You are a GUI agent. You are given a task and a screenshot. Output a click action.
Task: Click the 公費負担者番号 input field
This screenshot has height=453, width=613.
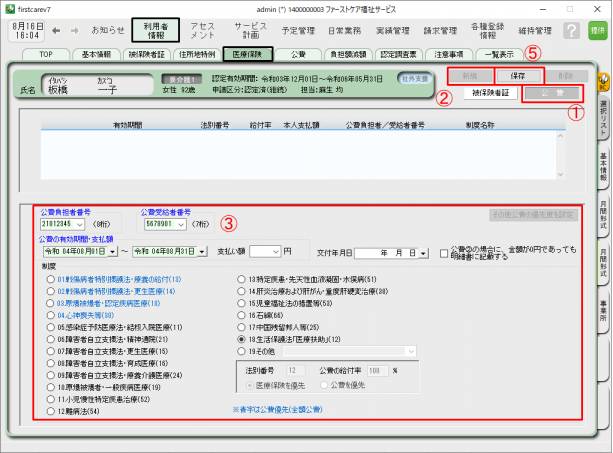67,224
